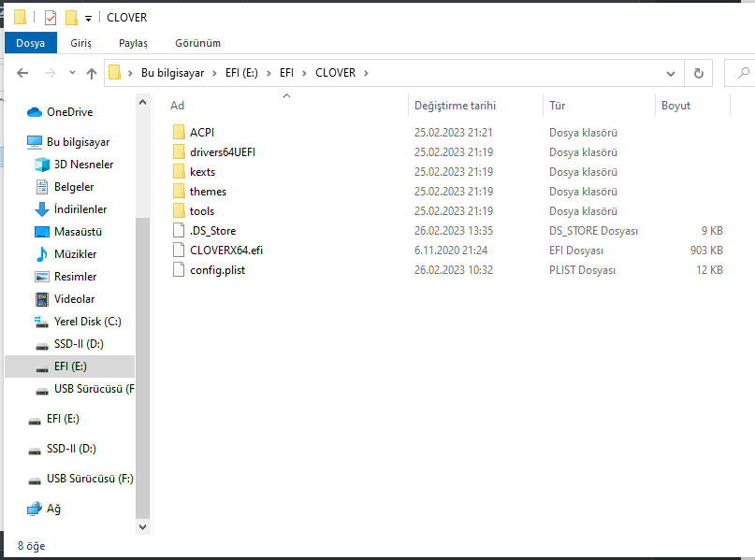Screen dimensions: 755x560
Task: Expand recent locations dropdown arrow
Action: pyautogui.click(x=71, y=73)
